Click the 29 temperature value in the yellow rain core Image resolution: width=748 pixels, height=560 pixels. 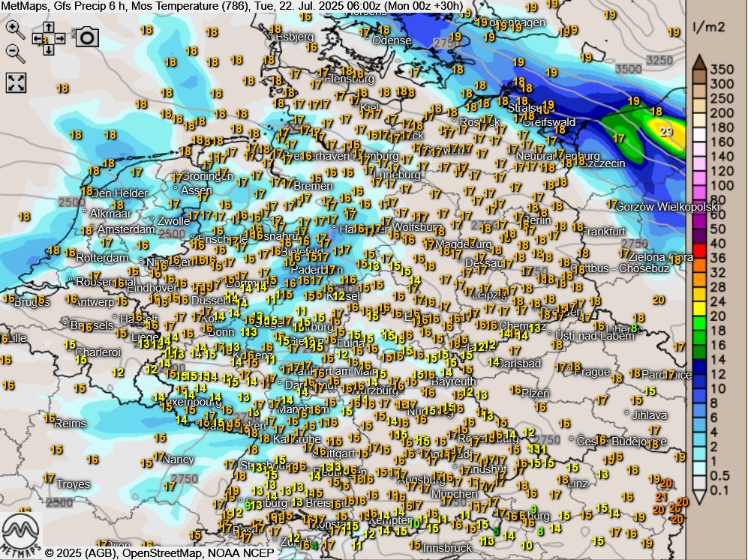pos(666,131)
